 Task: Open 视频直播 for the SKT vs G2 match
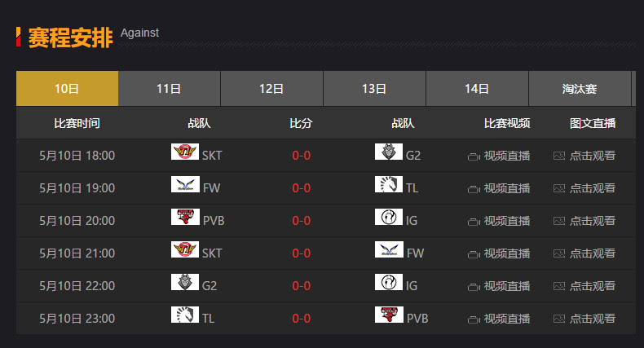(x=507, y=156)
